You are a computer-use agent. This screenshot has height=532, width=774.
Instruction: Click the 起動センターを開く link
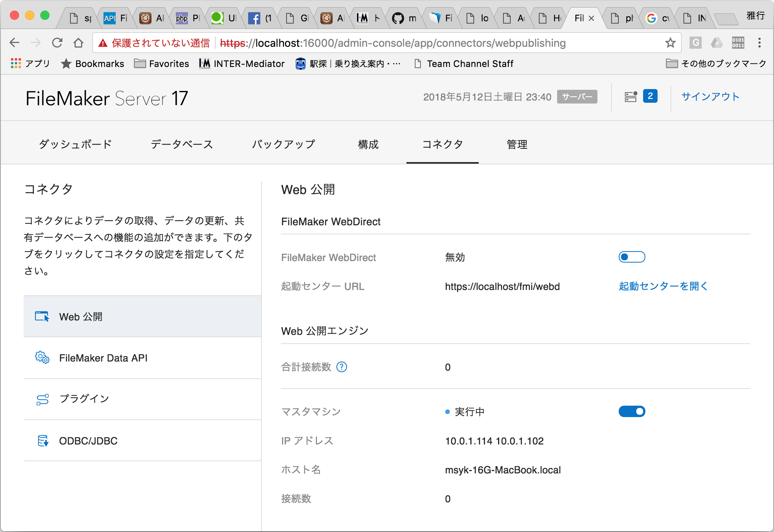[663, 286]
